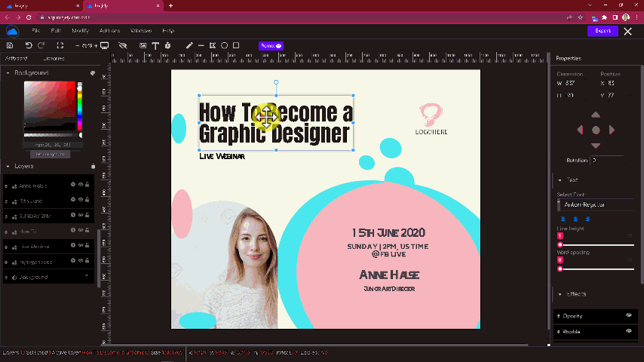644x362 pixels.
Task: Open the Help menu
Action: 168,31
